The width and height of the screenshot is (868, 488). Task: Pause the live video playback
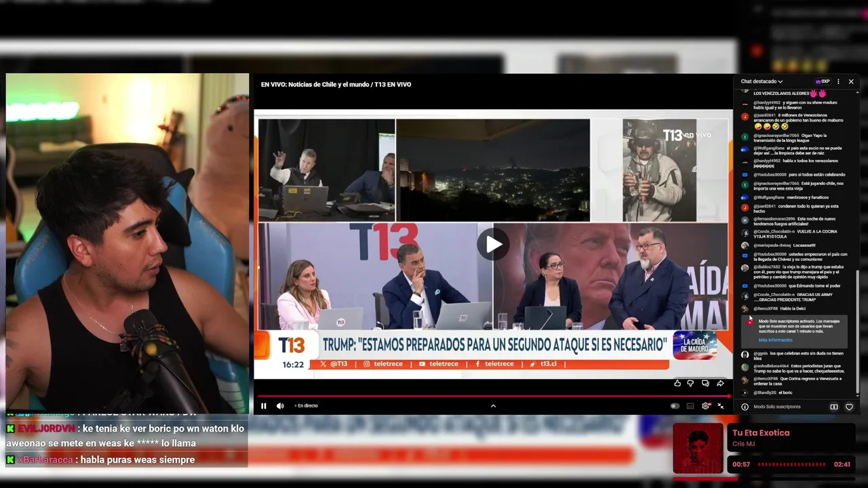264,406
